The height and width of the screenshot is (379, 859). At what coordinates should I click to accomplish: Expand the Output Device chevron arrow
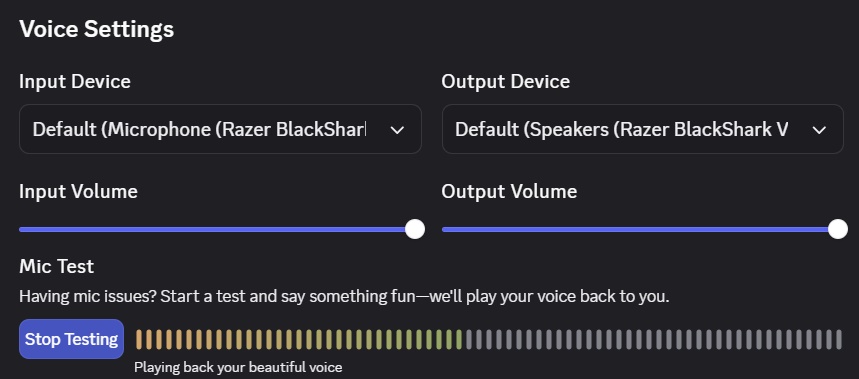[x=819, y=130]
